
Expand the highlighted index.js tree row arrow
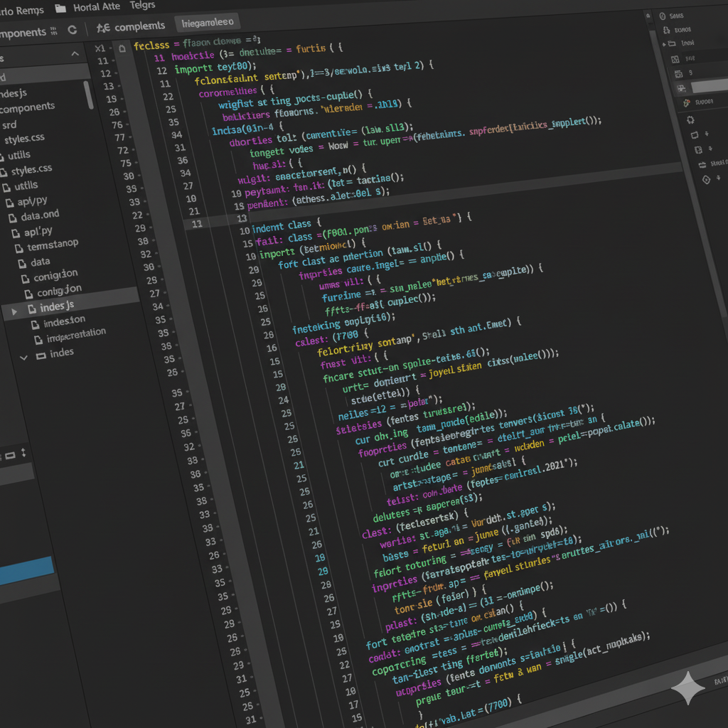13,311
